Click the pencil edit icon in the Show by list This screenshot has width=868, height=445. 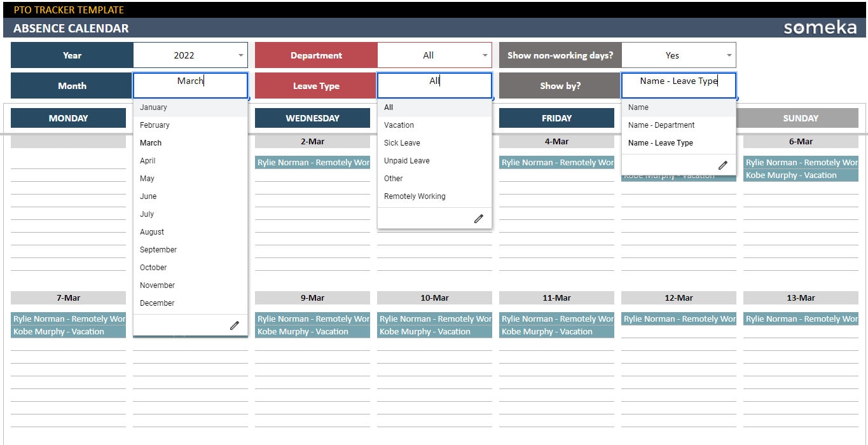coord(723,165)
